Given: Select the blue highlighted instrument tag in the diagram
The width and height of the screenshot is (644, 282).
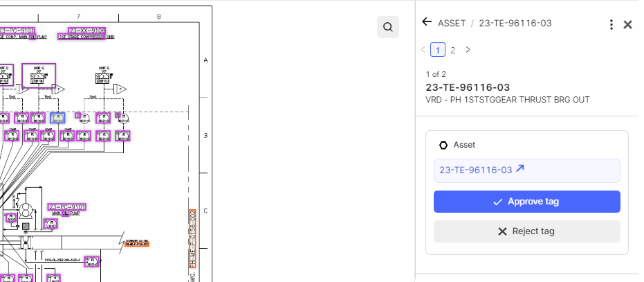Looking at the screenshot, I should click(57, 118).
